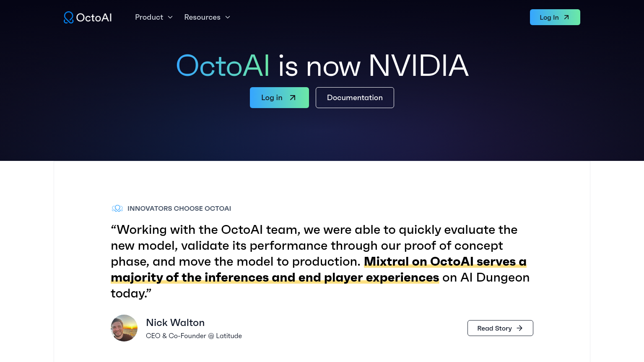Select Product in the navigation bar
The image size is (644, 362).
click(x=149, y=17)
